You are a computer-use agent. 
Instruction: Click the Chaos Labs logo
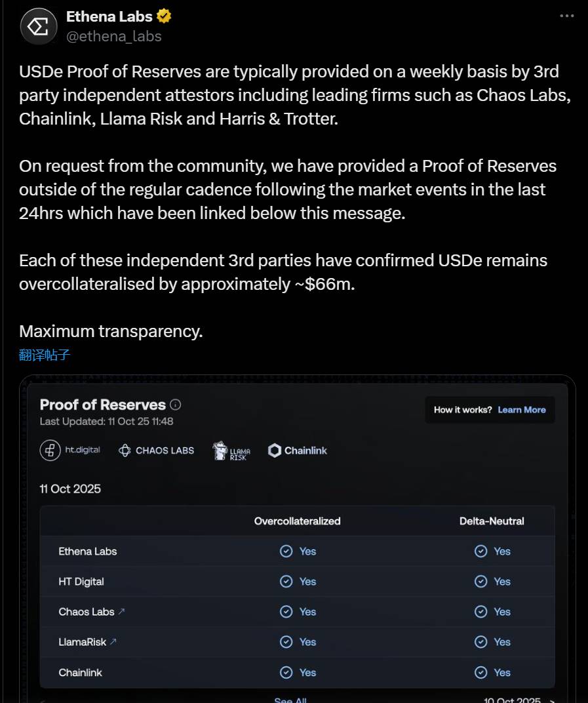pyautogui.click(x=156, y=451)
